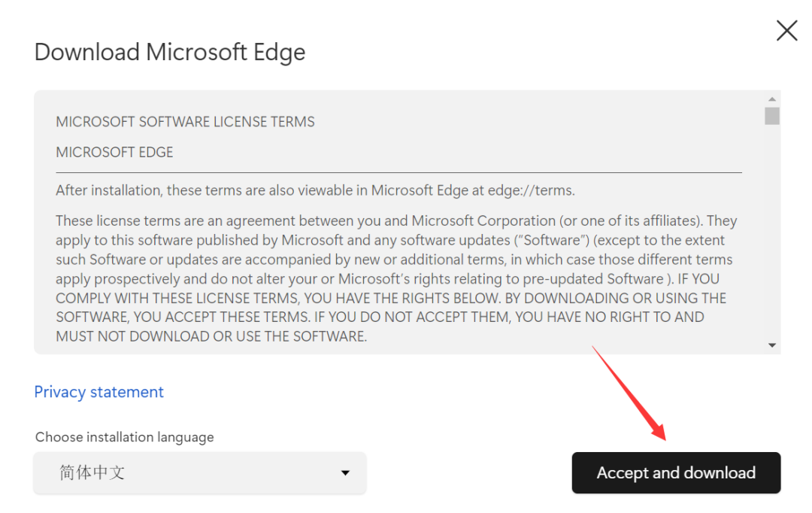Click the license scrollbar up arrow
Viewport: 812px width, 513px height.
click(771, 99)
